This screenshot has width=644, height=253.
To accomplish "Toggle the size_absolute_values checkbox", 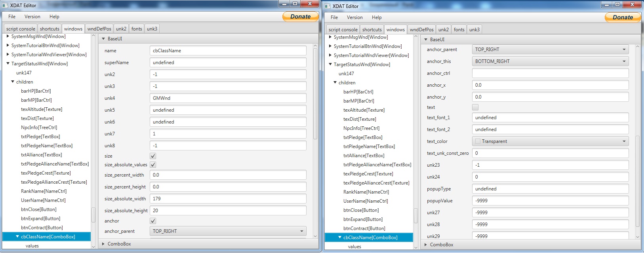I will click(153, 165).
